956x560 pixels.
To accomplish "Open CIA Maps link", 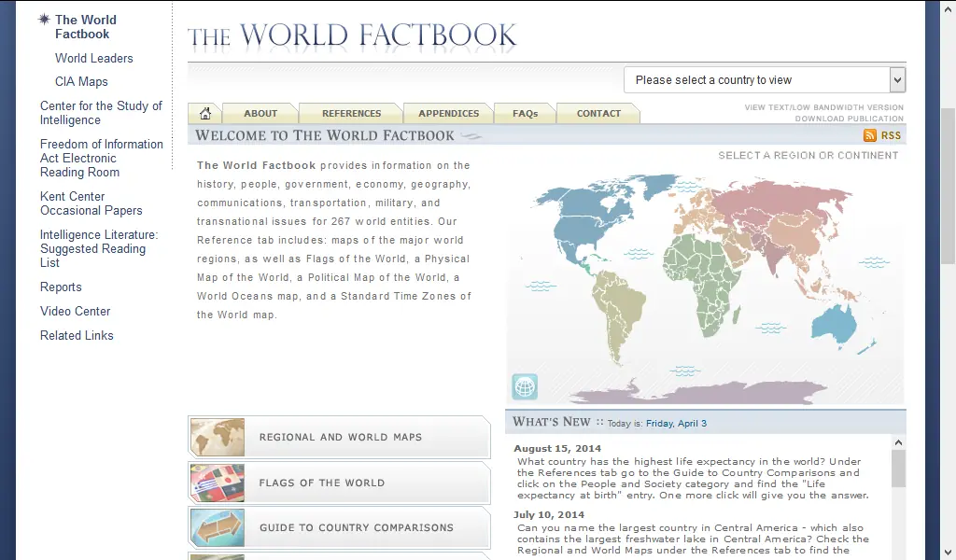I will [81, 81].
